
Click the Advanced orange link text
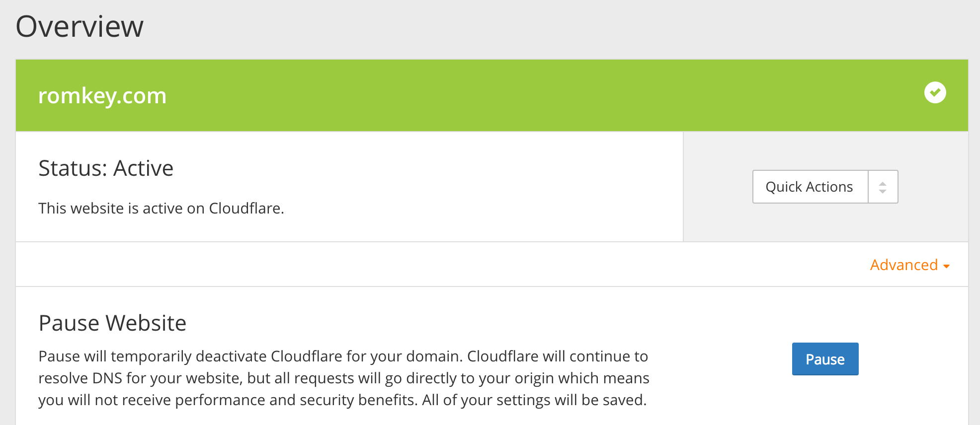tap(903, 265)
